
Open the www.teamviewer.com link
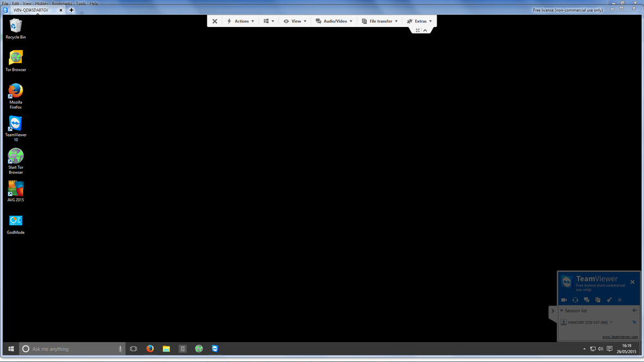(620, 337)
